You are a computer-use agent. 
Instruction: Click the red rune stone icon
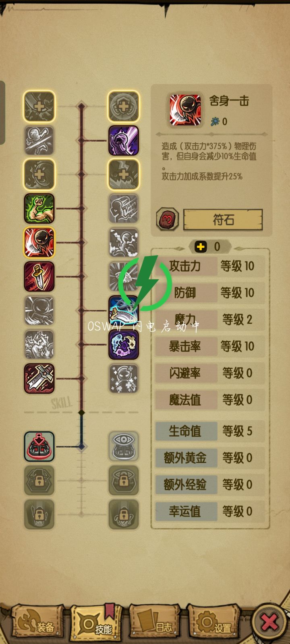click(x=167, y=219)
